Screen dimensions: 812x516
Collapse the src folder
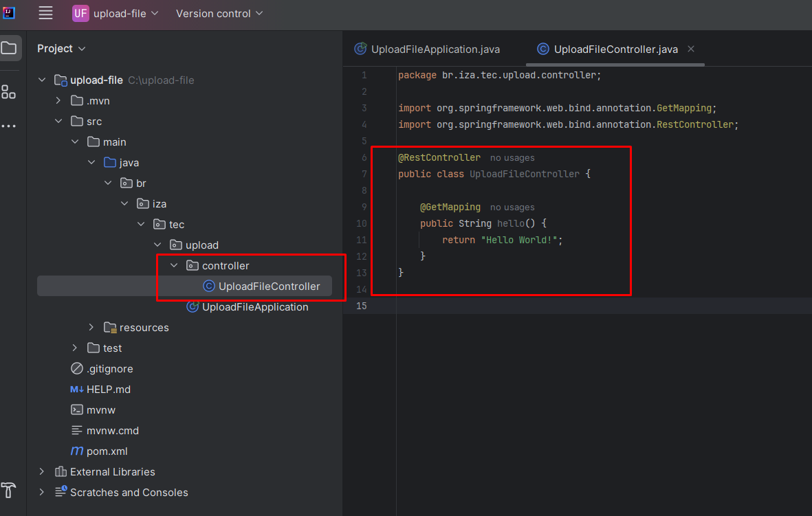pos(58,121)
